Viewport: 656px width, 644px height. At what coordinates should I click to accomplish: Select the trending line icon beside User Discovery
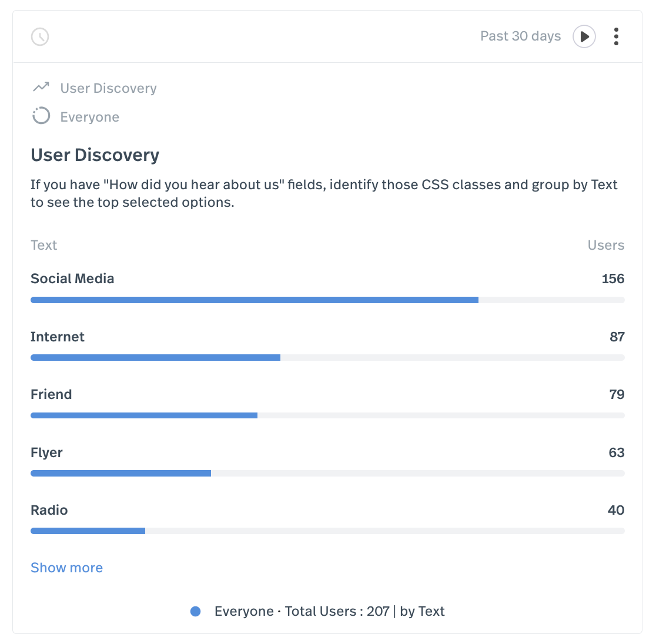coord(40,87)
